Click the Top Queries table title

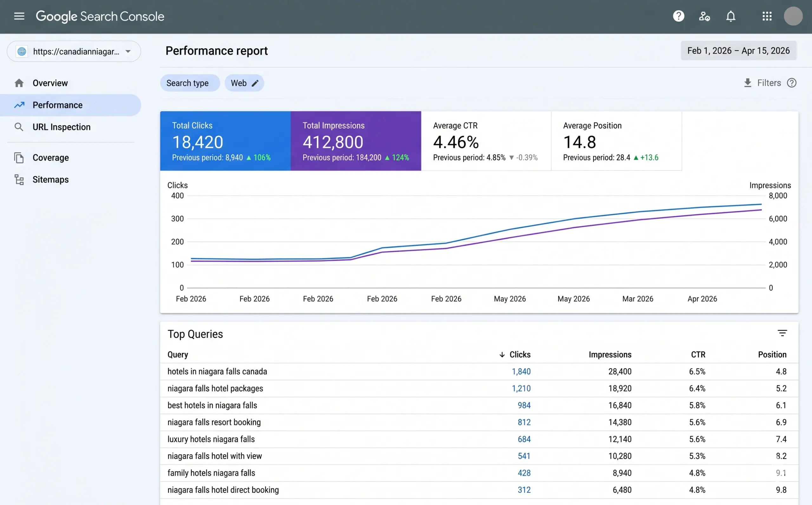point(195,334)
